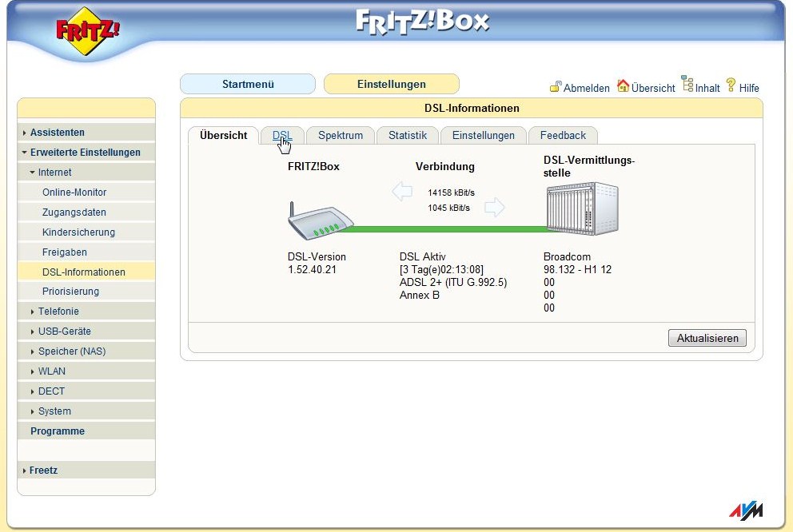
Task: Switch to the Spektrum tab
Action: tap(341, 136)
